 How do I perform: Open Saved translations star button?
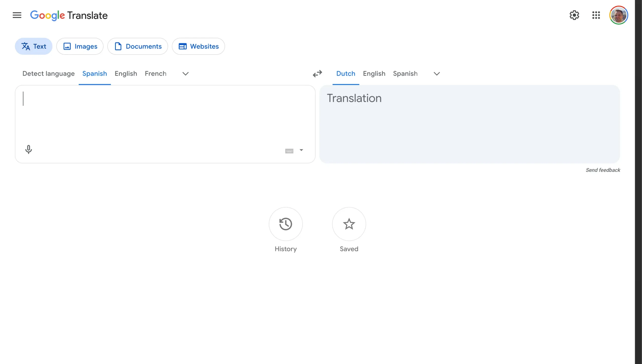tap(349, 224)
